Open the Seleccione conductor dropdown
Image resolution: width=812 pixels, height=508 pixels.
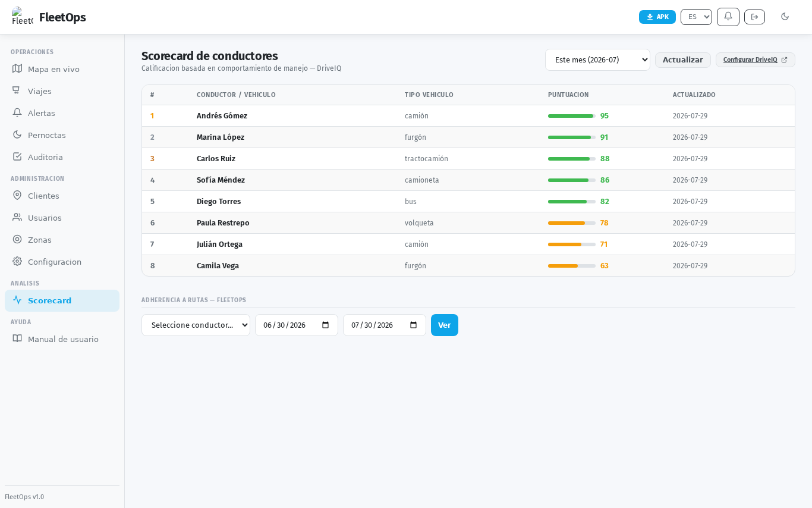click(196, 325)
